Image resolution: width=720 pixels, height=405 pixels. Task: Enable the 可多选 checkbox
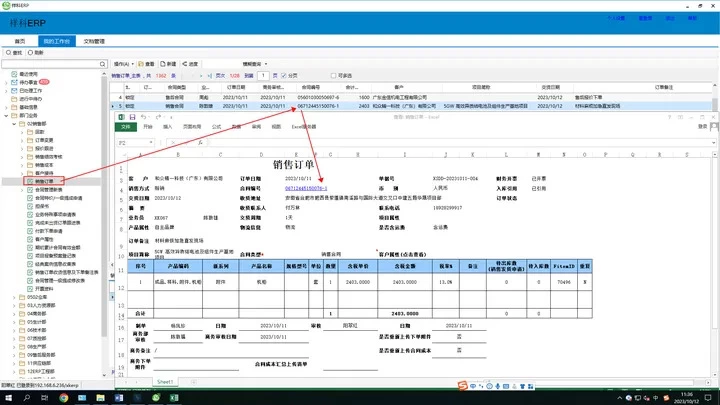click(338, 75)
